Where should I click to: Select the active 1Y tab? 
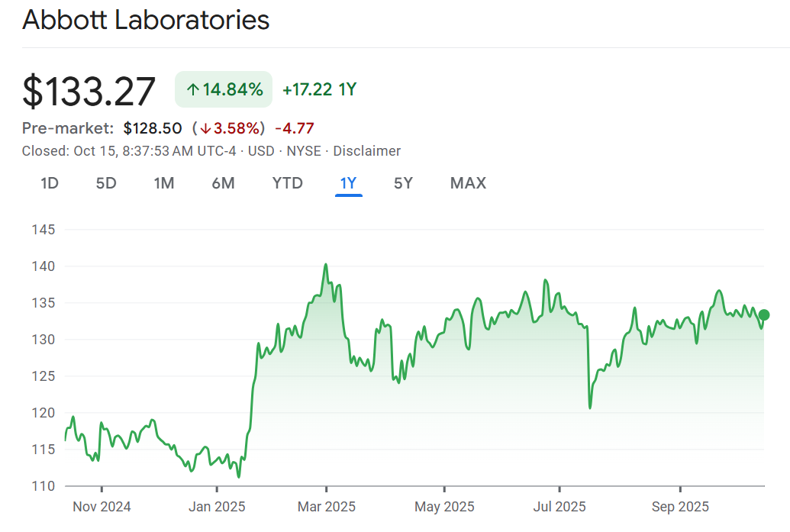[x=349, y=183]
